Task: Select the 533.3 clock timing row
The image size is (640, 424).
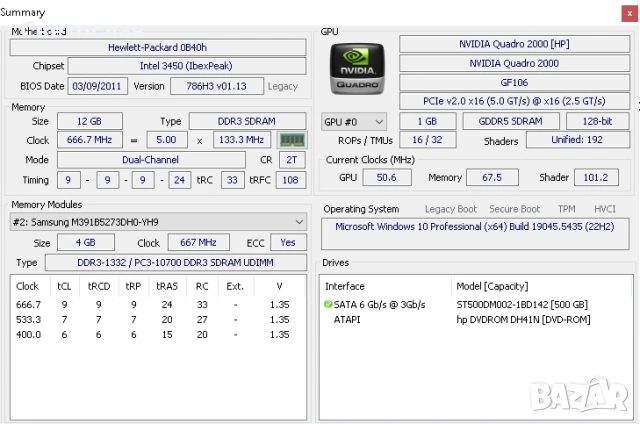Action: pyautogui.click(x=158, y=320)
